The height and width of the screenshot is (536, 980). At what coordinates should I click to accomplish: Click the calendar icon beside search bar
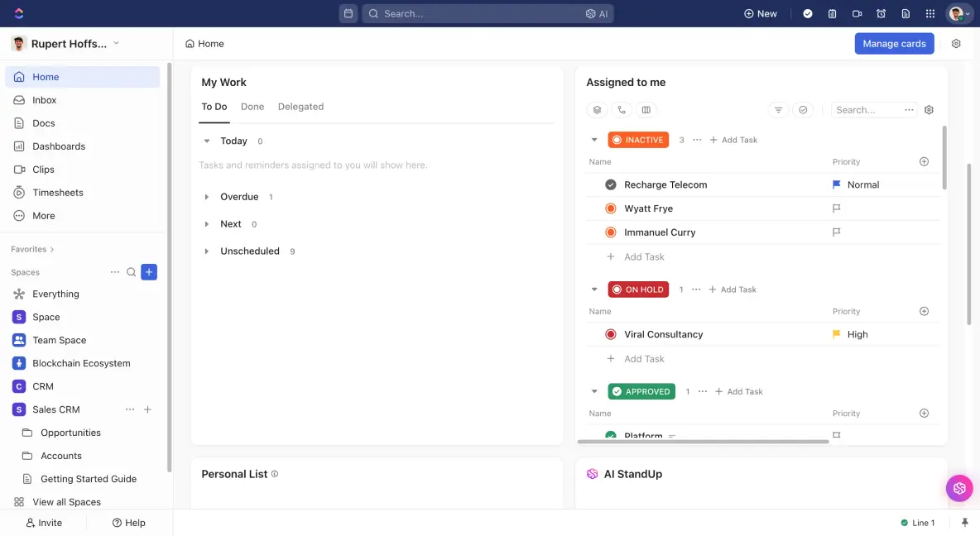pos(348,14)
